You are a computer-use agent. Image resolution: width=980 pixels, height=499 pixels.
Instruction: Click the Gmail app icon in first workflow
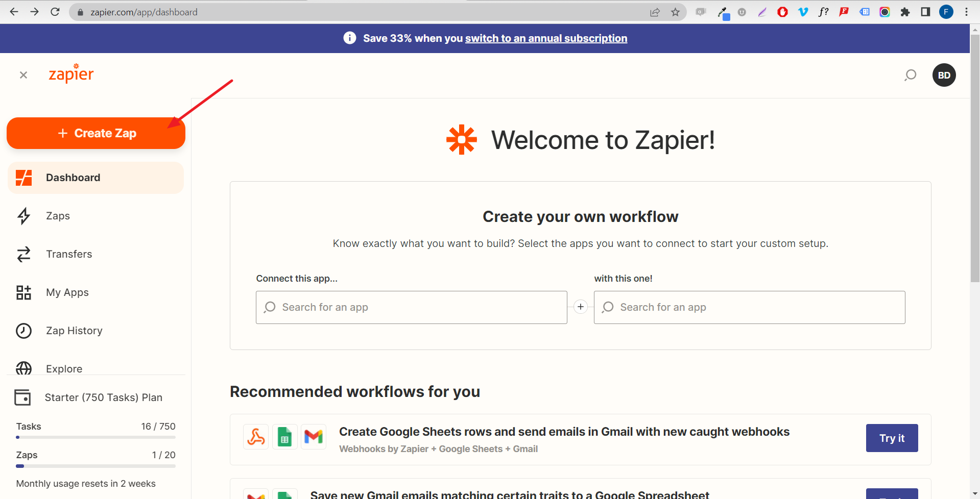pyautogui.click(x=314, y=437)
